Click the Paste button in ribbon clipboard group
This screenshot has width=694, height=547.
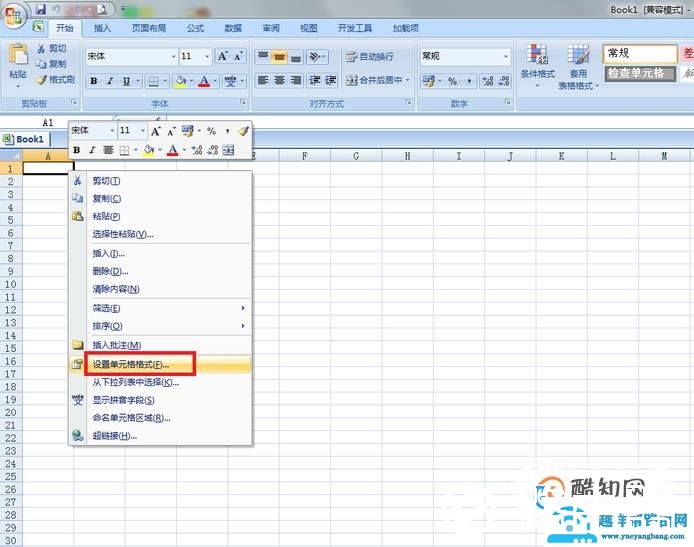[18, 64]
